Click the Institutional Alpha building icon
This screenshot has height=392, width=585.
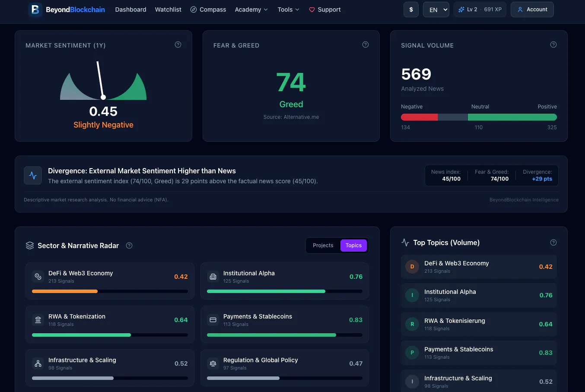point(213,277)
